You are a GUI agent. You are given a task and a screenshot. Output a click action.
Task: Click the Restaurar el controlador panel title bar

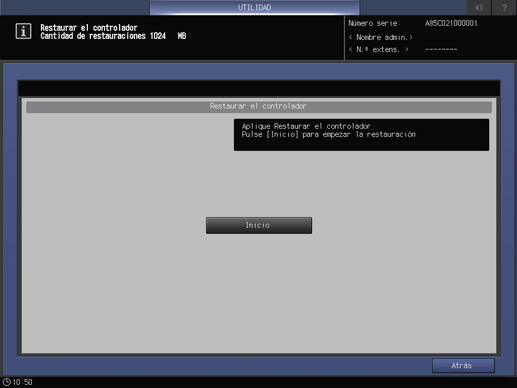pos(259,106)
